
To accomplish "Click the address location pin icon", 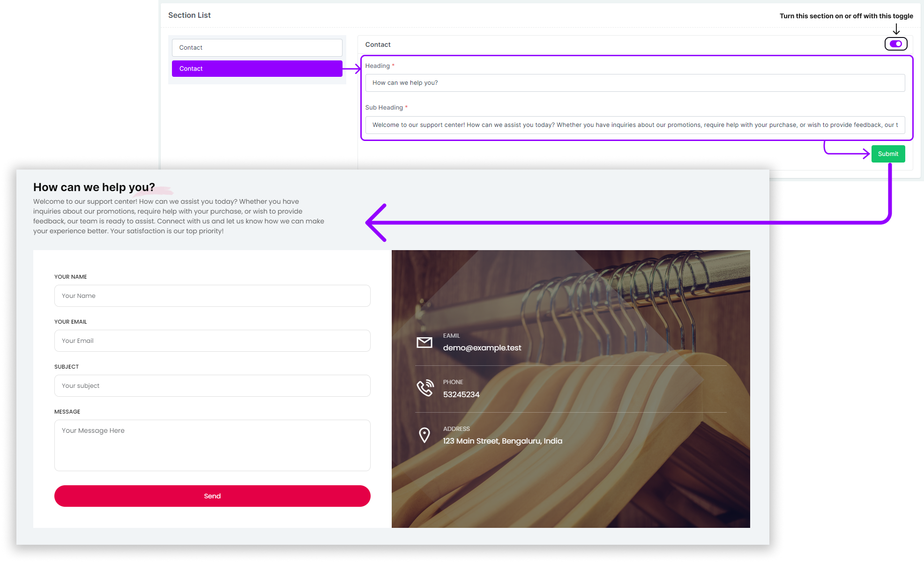I will pos(424,435).
